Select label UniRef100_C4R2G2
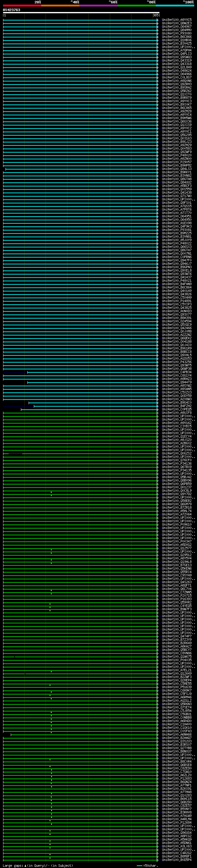The width and height of the screenshot is (197, 868). [x=177, y=853]
